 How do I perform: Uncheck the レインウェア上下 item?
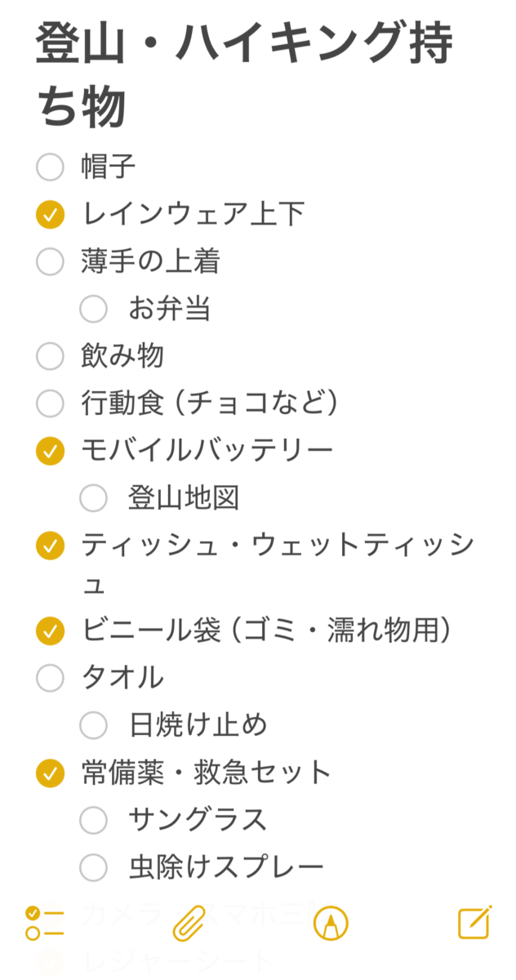51,215
